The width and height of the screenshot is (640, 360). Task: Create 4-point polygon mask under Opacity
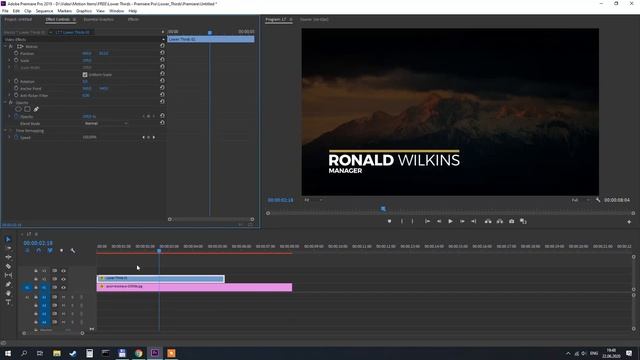click(27, 109)
